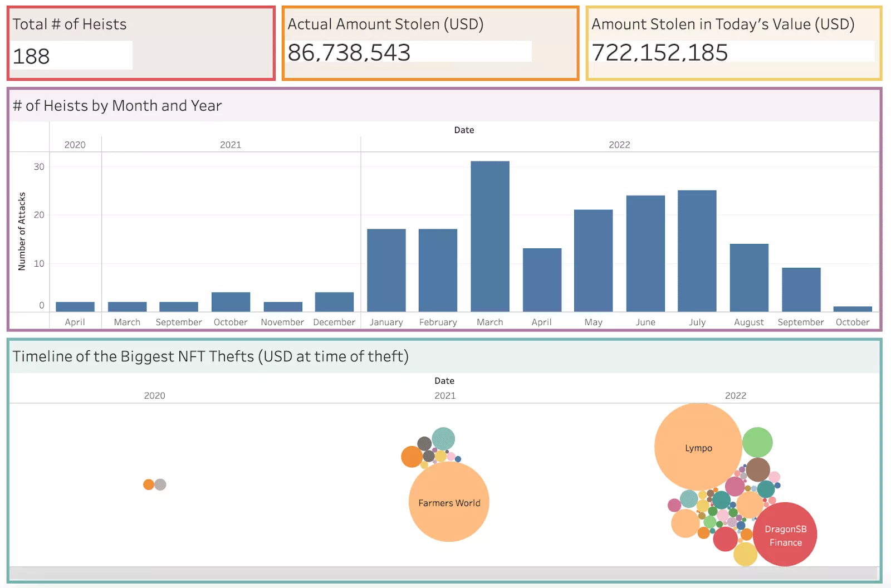Click the July month axis label
Image resolution: width=891 pixels, height=588 pixels.
click(x=697, y=322)
